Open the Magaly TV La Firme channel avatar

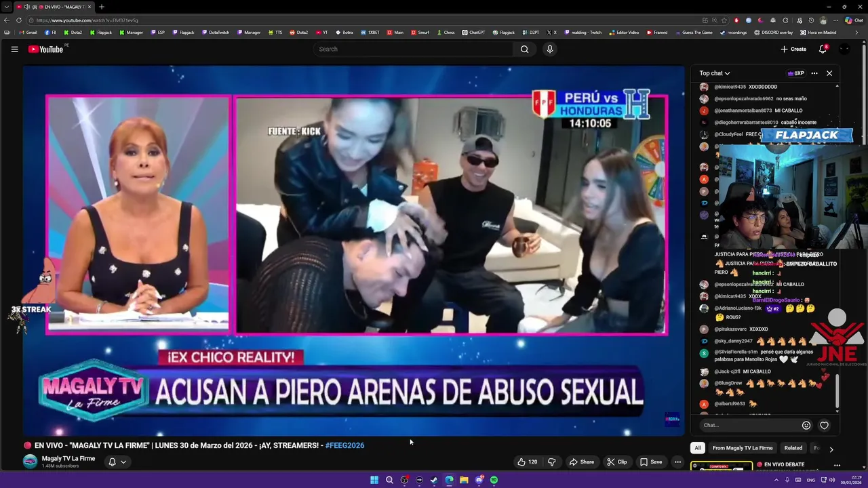(x=30, y=462)
